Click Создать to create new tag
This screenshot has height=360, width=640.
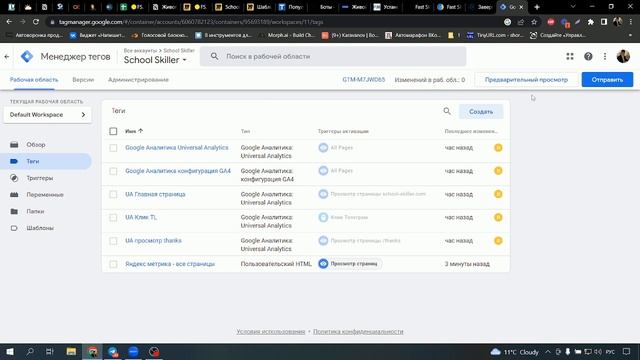pos(481,111)
